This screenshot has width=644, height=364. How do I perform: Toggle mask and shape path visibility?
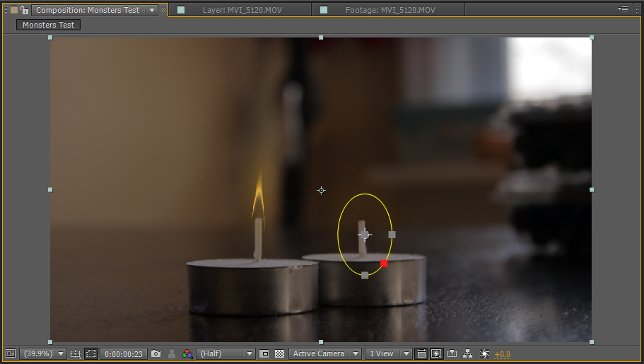pyautogui.click(x=90, y=353)
